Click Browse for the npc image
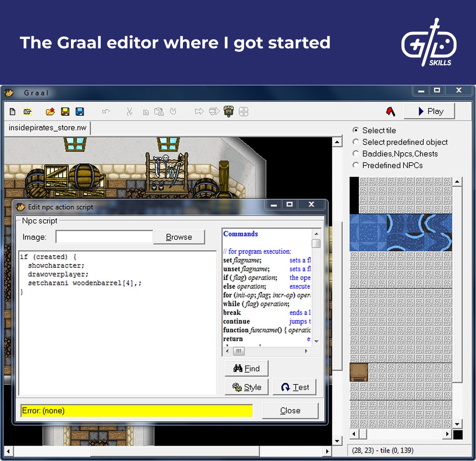Image resolution: width=476 pixels, height=461 pixels. (x=179, y=237)
